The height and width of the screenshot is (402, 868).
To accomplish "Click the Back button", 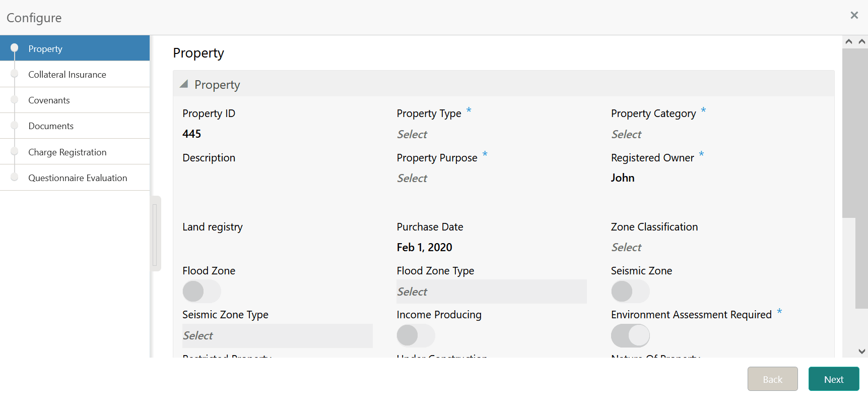I will [x=772, y=379].
